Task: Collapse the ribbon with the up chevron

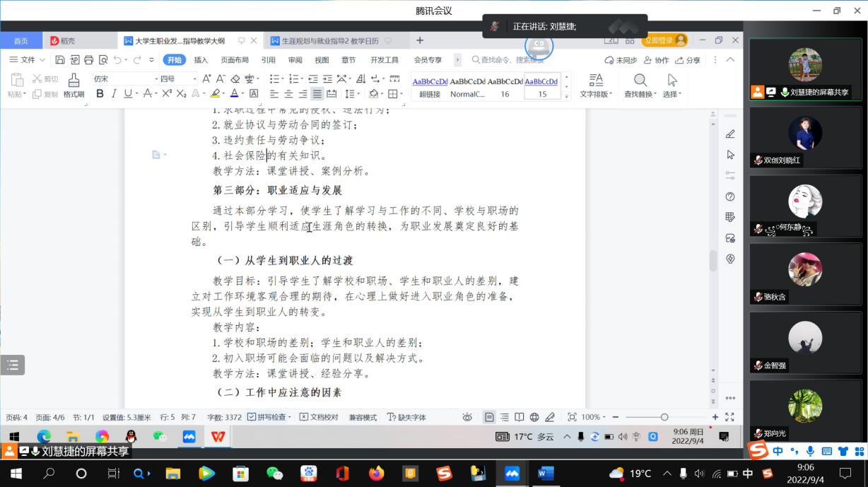Action: pos(731,60)
